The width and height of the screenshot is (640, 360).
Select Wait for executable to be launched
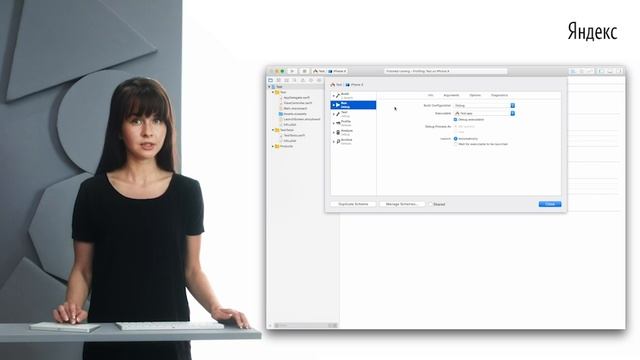(x=456, y=144)
